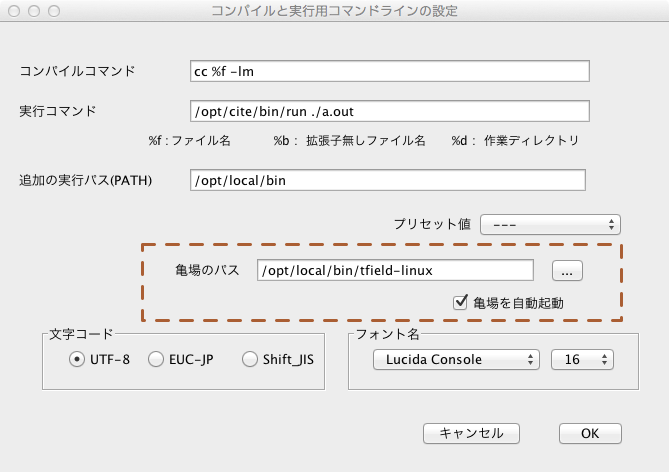This screenshot has width=670, height=473.
Task: Expand the Lucida Console font dropdown
Action: [455, 359]
